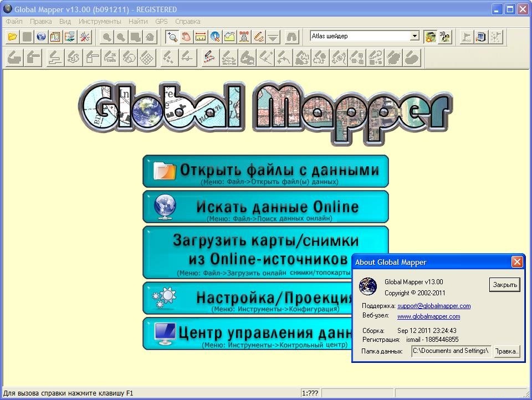Click the binoculars search icon

(291, 37)
